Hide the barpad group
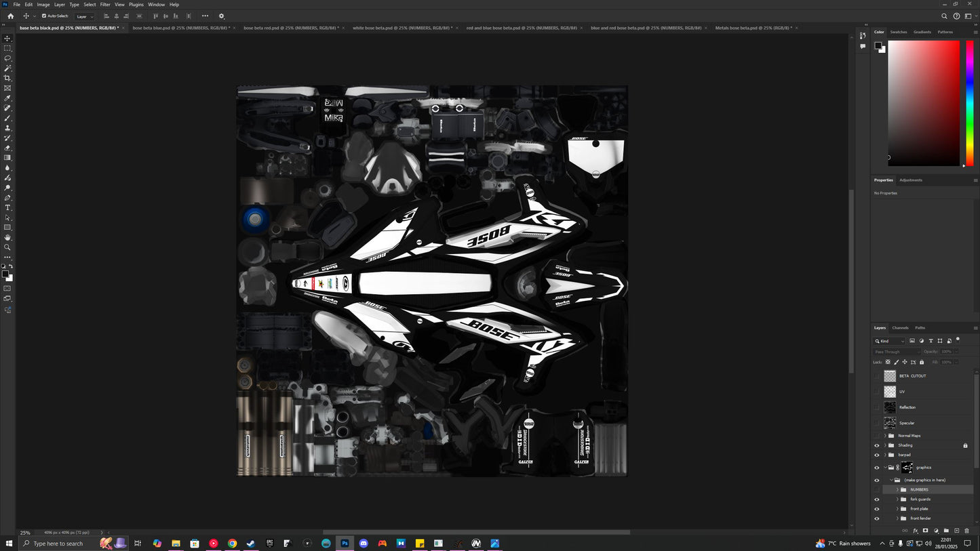980x551 pixels. pyautogui.click(x=876, y=455)
